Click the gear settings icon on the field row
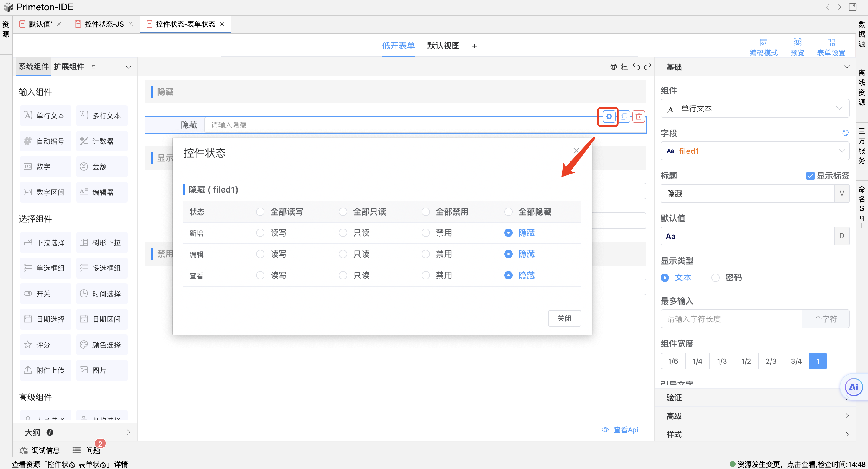868x469 pixels. [x=609, y=117]
